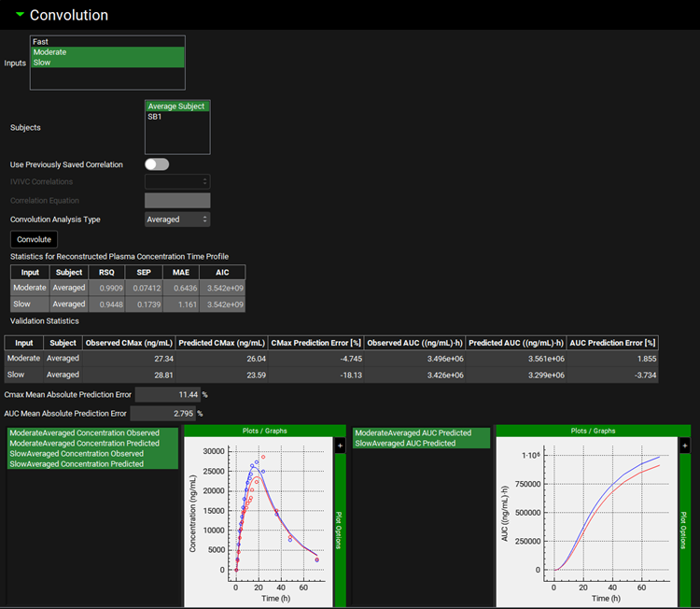Select Fast in the Inputs list
700x609 pixels.
(x=41, y=42)
